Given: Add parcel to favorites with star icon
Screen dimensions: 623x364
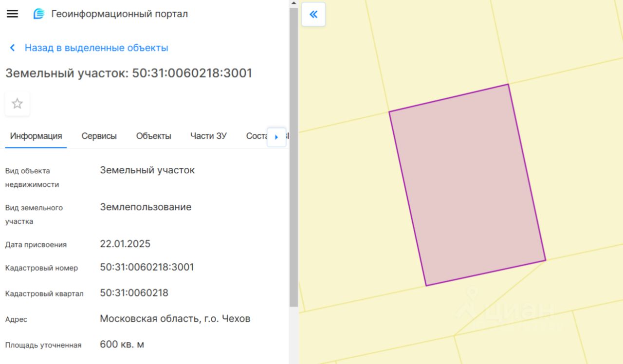Looking at the screenshot, I should click(18, 104).
